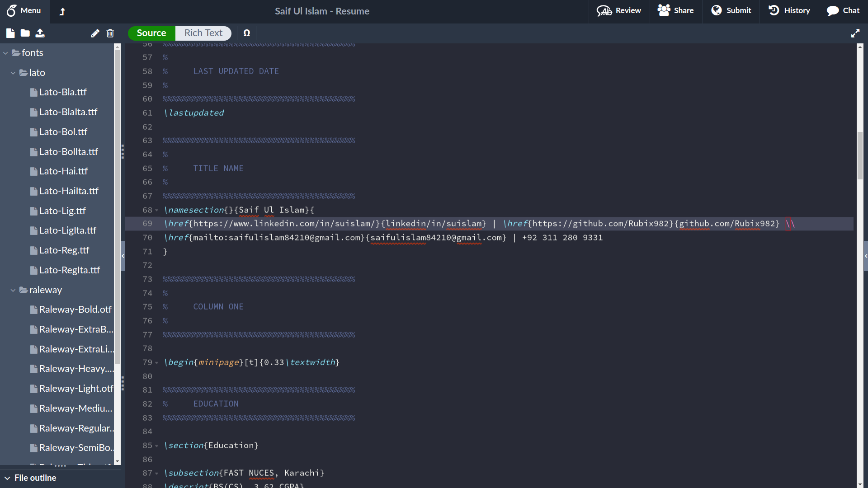This screenshot has height=488, width=868.
Task: Click the \section{Education} line
Action: (211, 446)
